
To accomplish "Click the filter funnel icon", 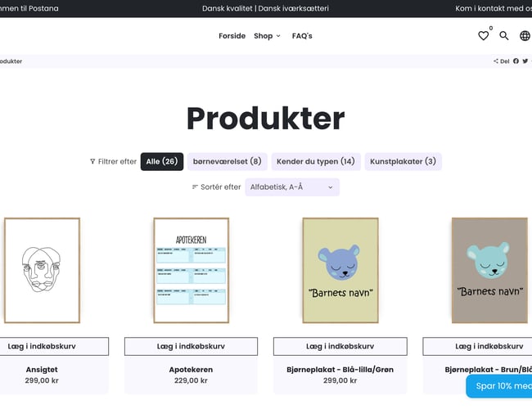I will [x=92, y=161].
